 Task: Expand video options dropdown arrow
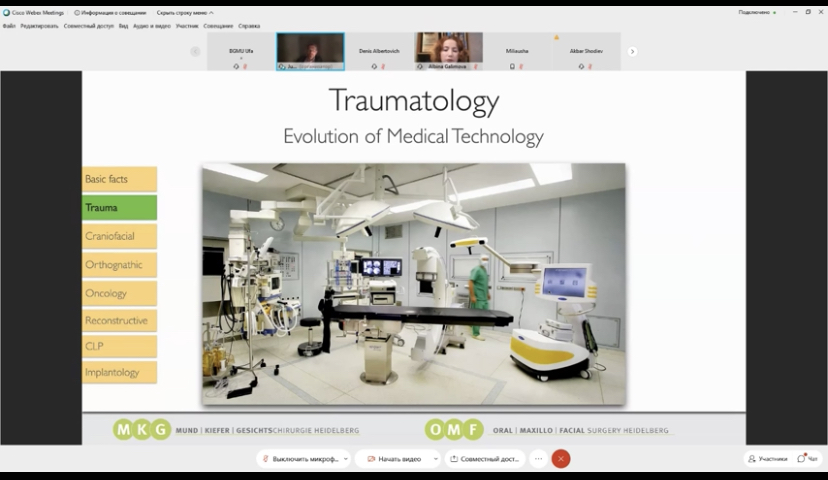click(x=435, y=459)
